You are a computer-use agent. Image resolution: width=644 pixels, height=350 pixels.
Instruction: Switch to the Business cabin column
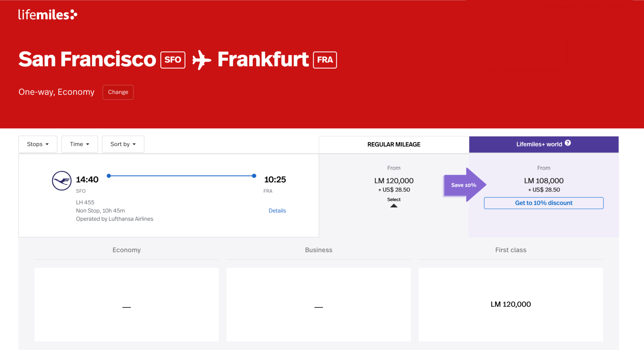319,250
